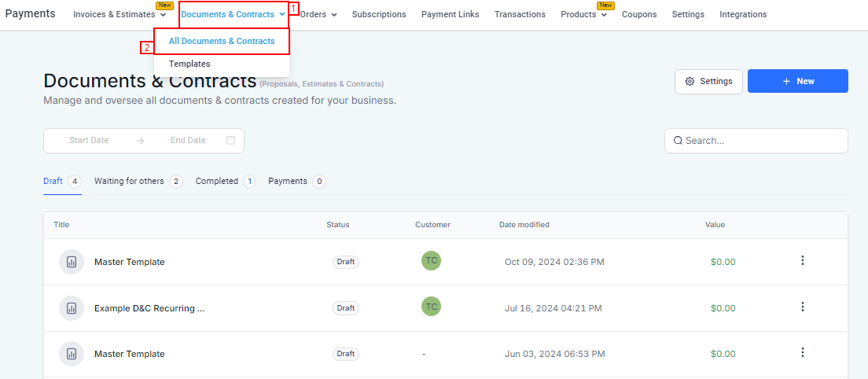Open Example D&C Recurring document
868x379 pixels.
click(x=149, y=308)
